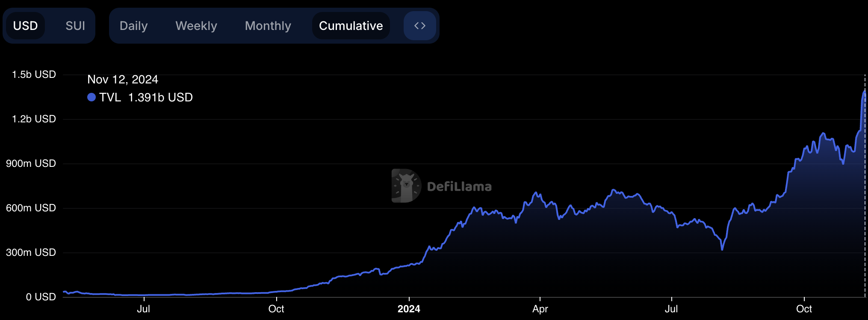The height and width of the screenshot is (320, 868).
Task: Click the Nov 12, 2024 tooltip date
Action: [123, 80]
